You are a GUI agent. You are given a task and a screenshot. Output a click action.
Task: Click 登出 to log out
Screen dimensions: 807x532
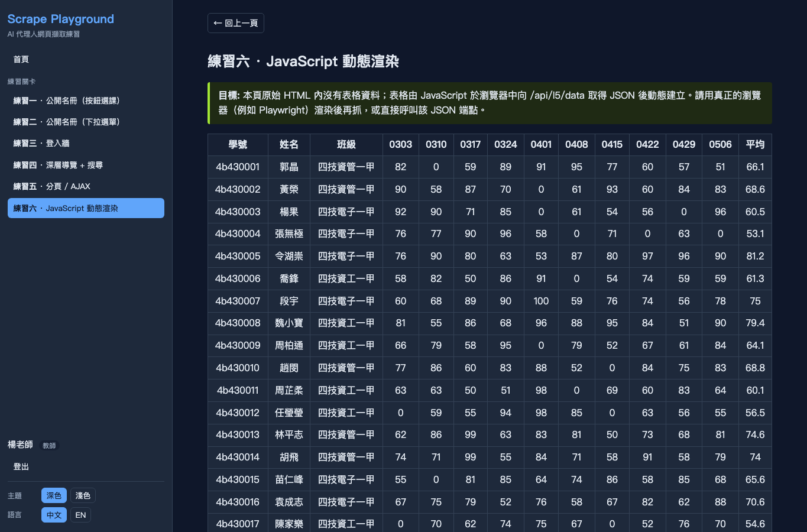[86, 466]
